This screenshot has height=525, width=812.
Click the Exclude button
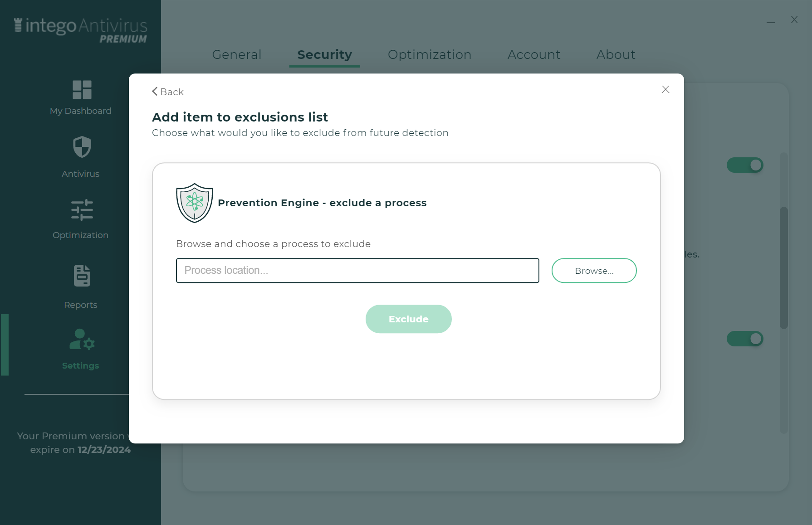tap(409, 319)
